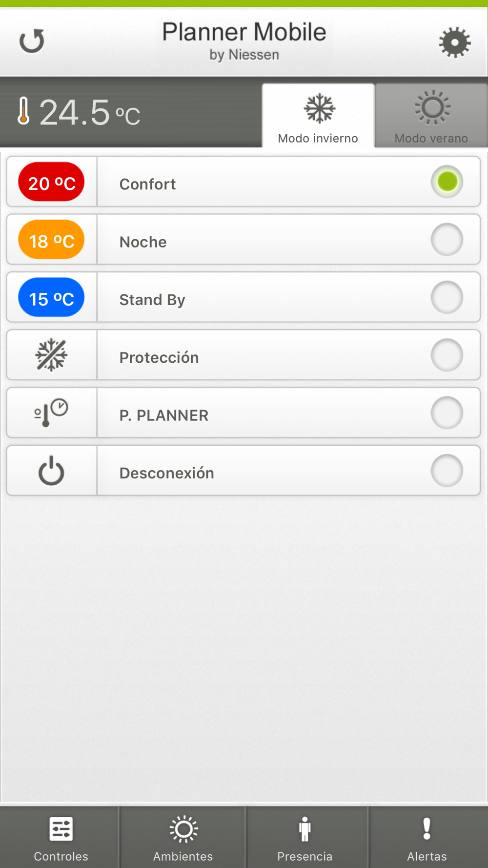This screenshot has height=868, width=488.
Task: Tap the Desconexión power icon
Action: tap(51, 471)
